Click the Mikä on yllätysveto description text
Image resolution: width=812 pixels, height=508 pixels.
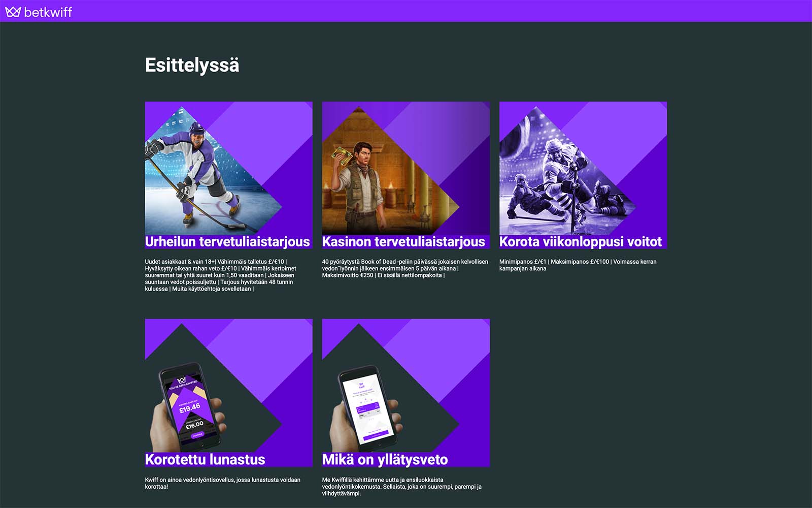[401, 487]
